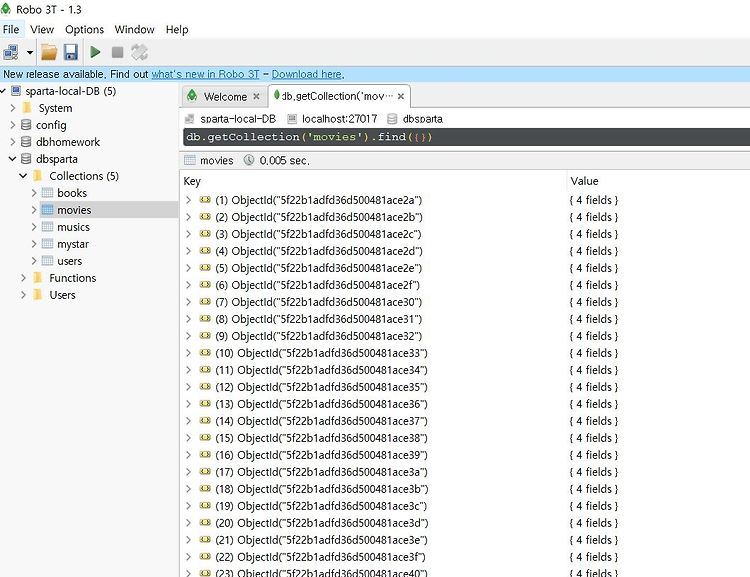Click the Rotate output orientation icon
750x577 pixels.
click(139, 52)
